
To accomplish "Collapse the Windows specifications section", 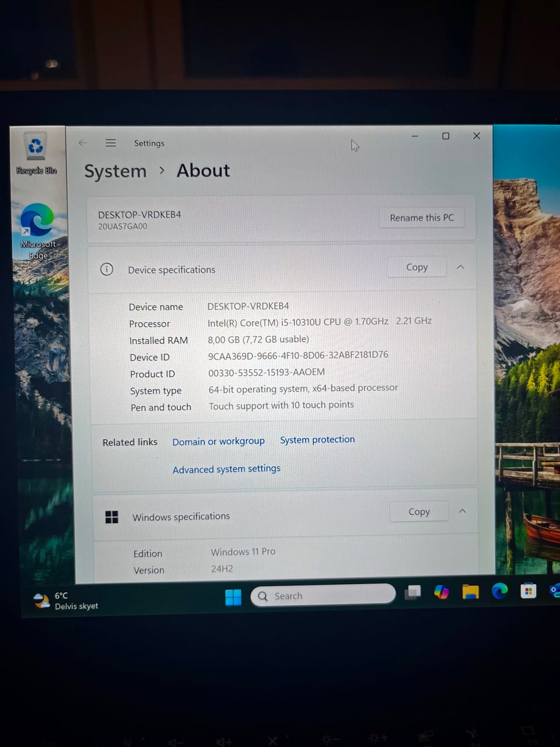I will [x=462, y=511].
